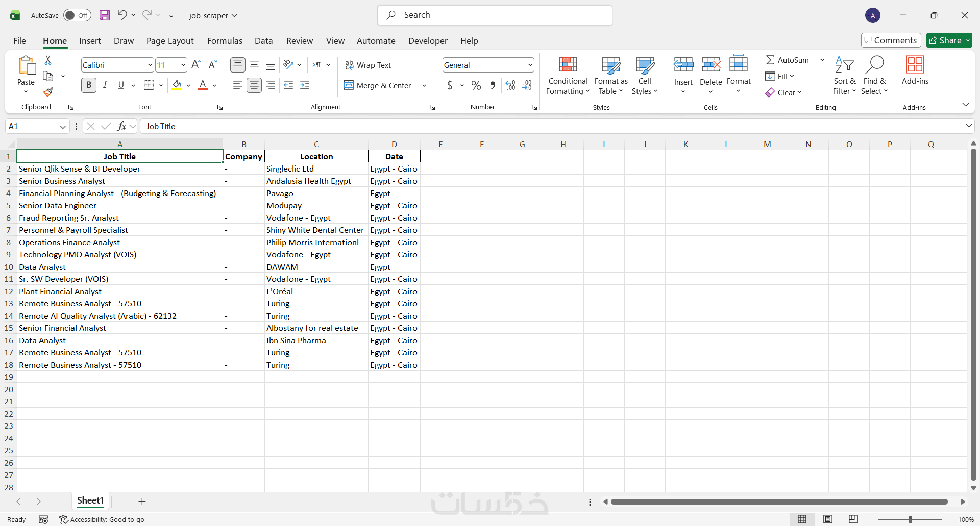This screenshot has width=980, height=526.
Task: Go to the Data tab
Action: tap(263, 41)
